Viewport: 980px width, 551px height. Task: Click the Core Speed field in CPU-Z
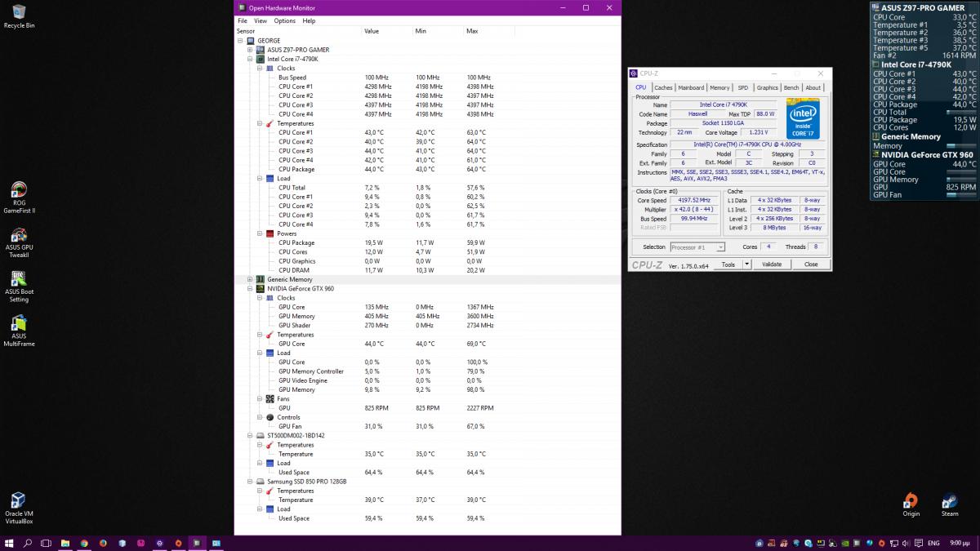(696, 200)
